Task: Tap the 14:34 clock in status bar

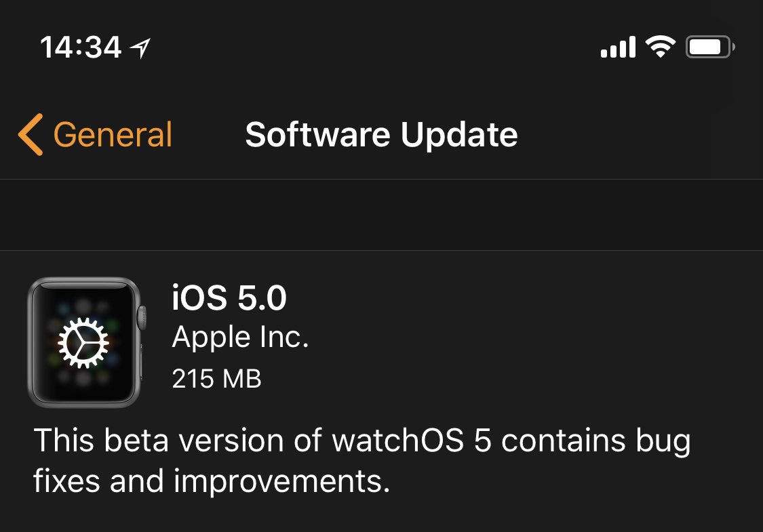Action: [x=80, y=47]
